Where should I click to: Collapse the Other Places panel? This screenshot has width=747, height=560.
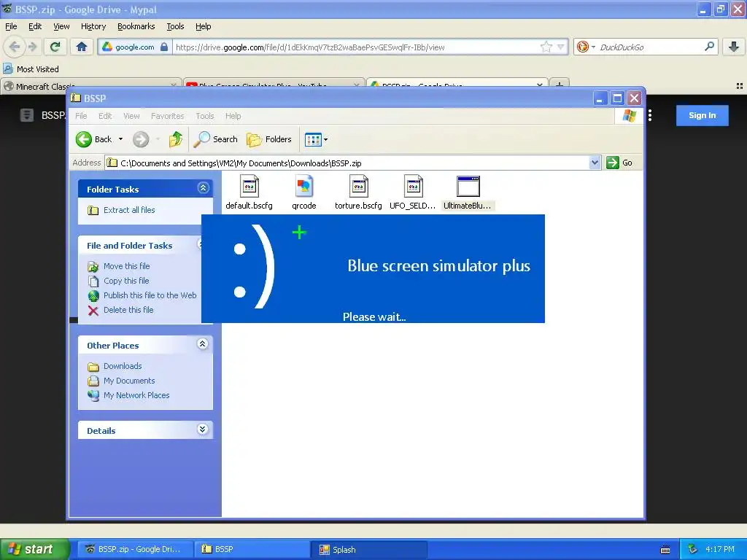pyautogui.click(x=203, y=344)
